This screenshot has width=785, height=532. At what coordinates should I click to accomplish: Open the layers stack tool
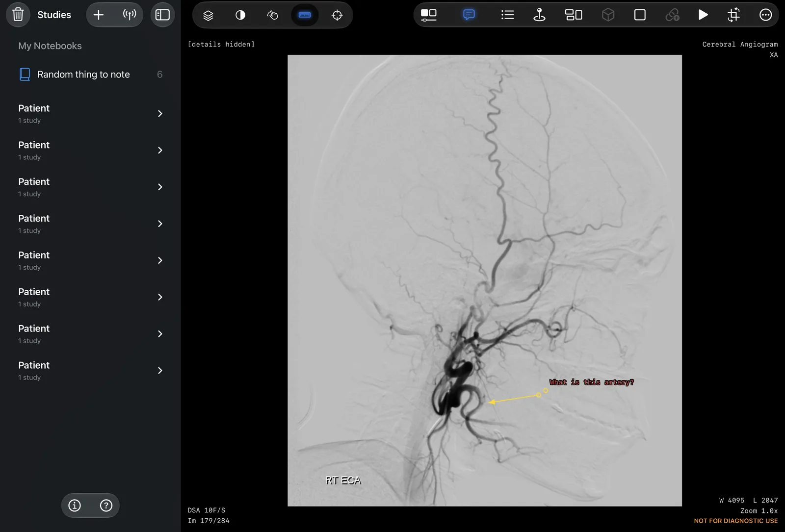208,15
